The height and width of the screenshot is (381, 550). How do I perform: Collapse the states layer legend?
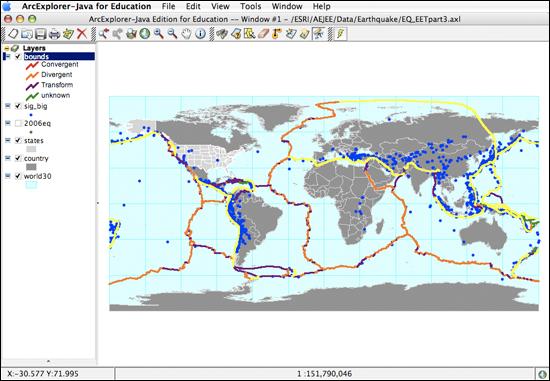pos(7,140)
